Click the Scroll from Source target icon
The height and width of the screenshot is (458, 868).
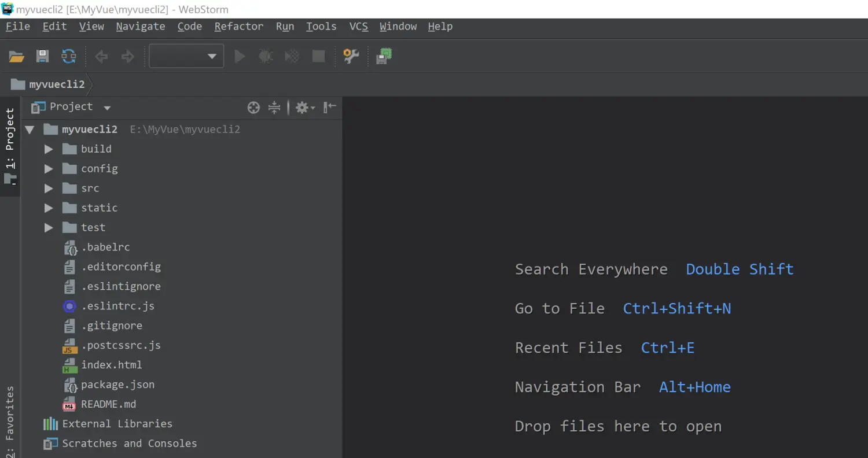(253, 107)
